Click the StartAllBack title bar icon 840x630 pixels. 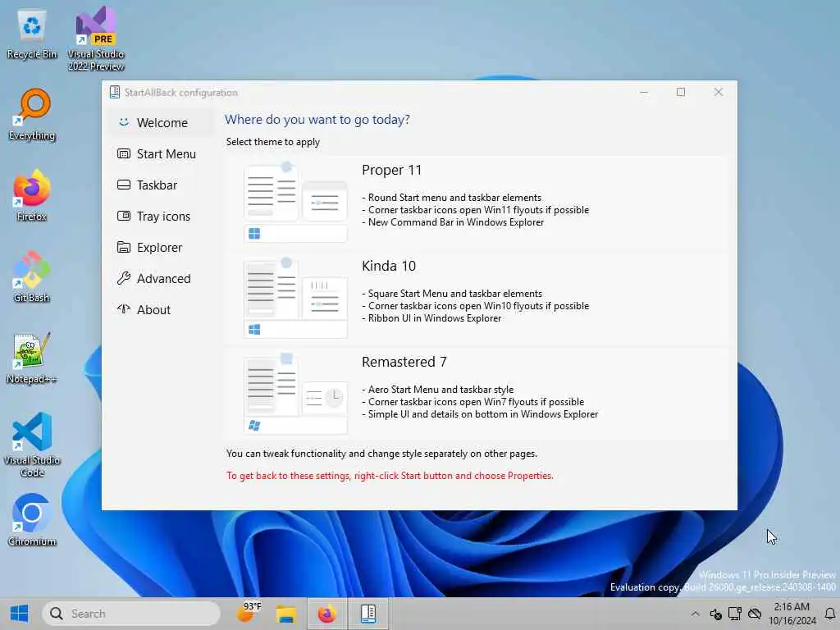click(115, 92)
